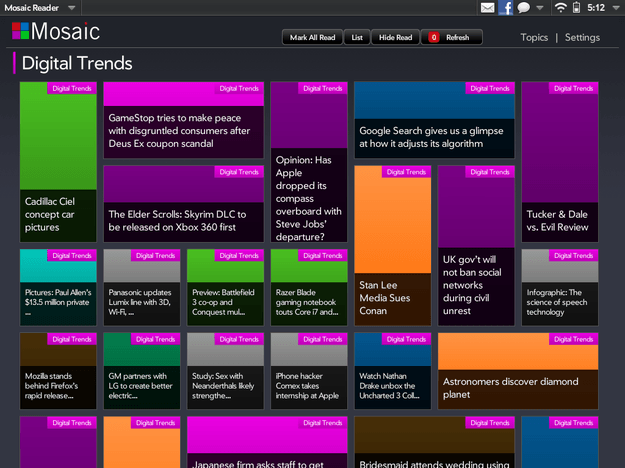Open the Topics page
Image resolution: width=625 pixels, height=468 pixels.
534,37
